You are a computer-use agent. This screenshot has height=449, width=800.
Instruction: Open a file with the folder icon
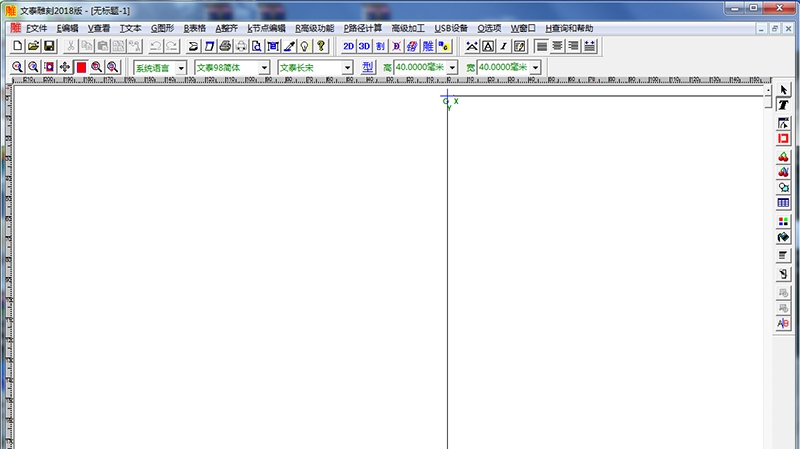(x=33, y=46)
